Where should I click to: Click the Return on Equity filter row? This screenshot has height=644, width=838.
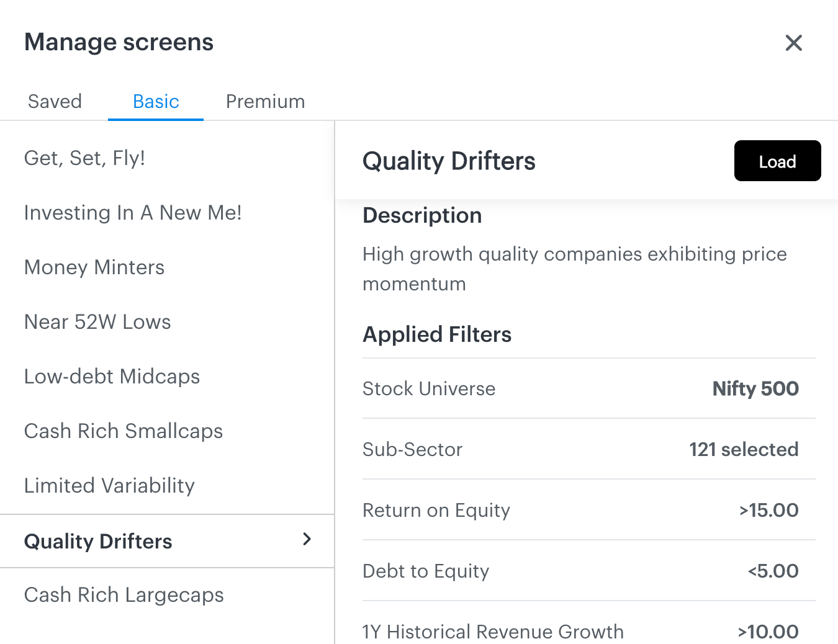pos(580,510)
